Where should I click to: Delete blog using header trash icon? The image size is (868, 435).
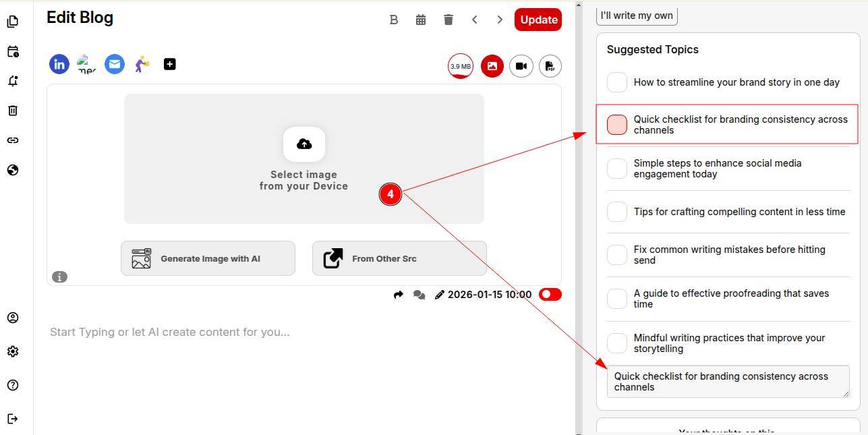tap(449, 20)
